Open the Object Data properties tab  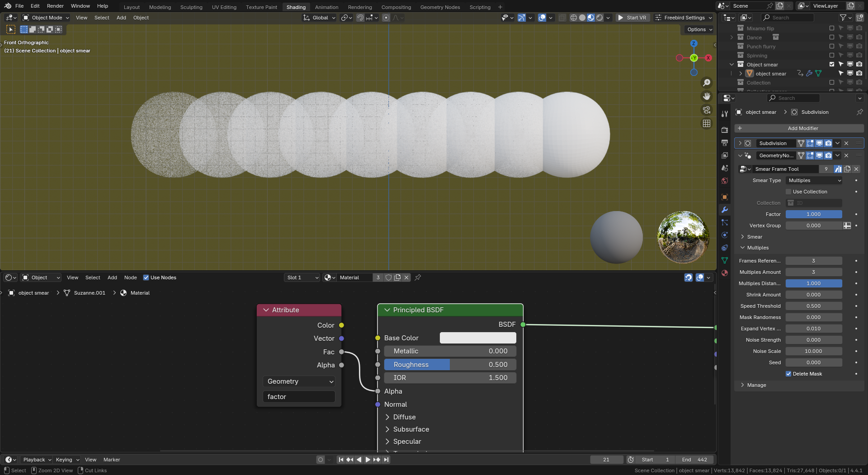click(x=725, y=260)
